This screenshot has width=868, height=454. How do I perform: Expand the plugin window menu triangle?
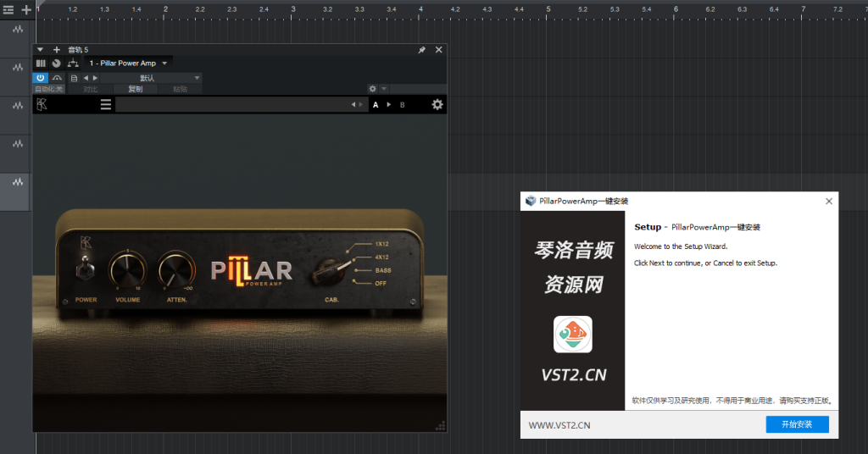pyautogui.click(x=41, y=50)
